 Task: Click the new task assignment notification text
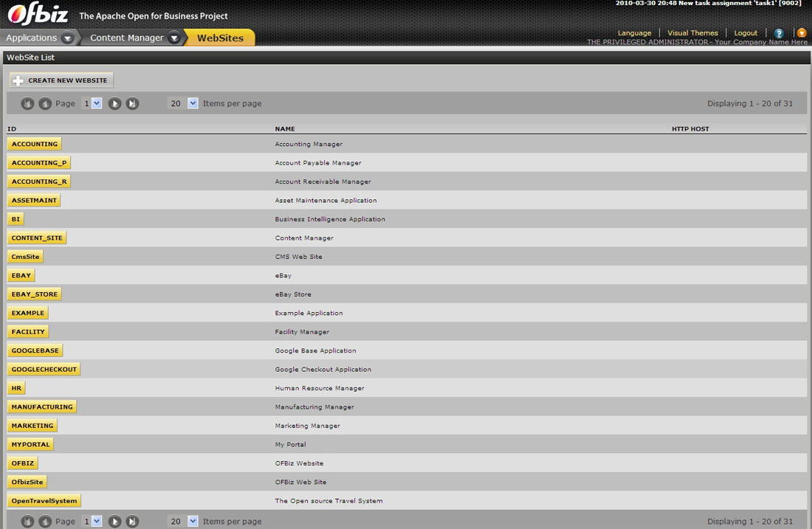pos(709,3)
